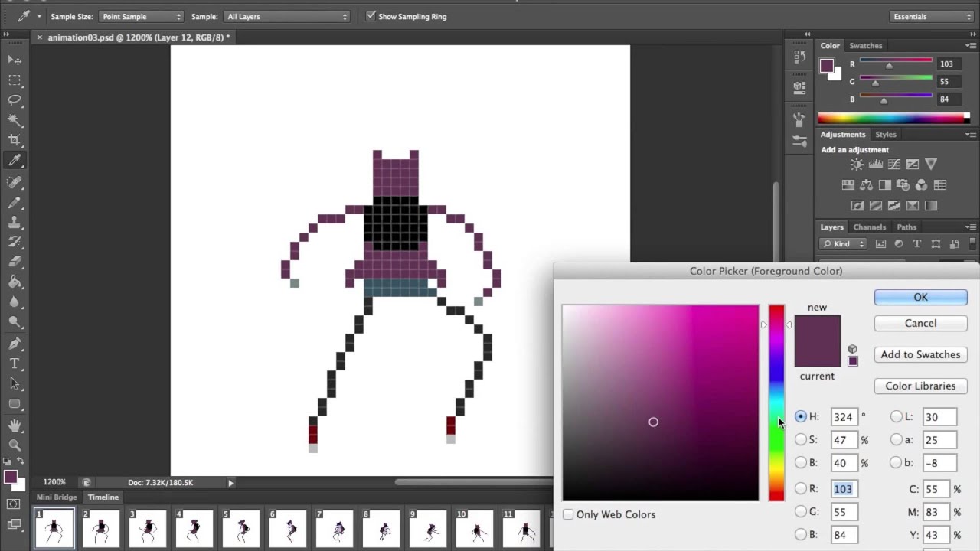The image size is (980, 551).
Task: Select the Horizontal Type tool
Action: pyautogui.click(x=15, y=364)
